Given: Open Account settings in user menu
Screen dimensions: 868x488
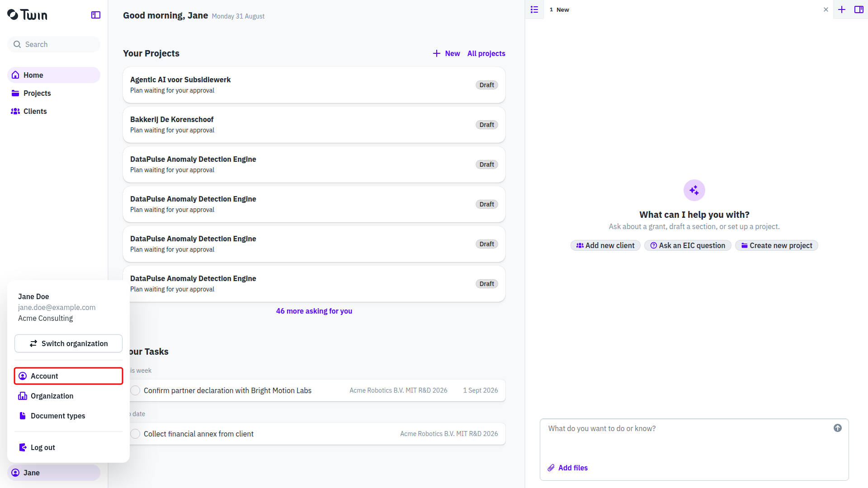Looking at the screenshot, I should click(x=68, y=376).
